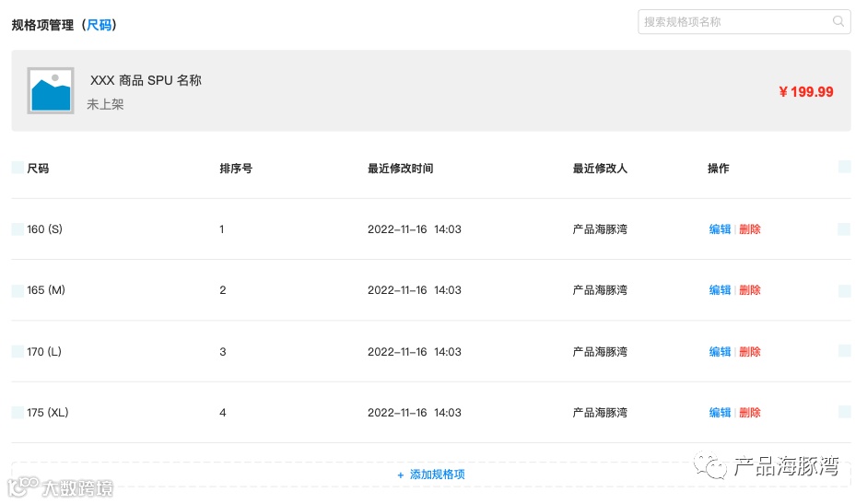Click sort number 4 in the 175 row
Screen dimensions: 867x504
(x=223, y=412)
